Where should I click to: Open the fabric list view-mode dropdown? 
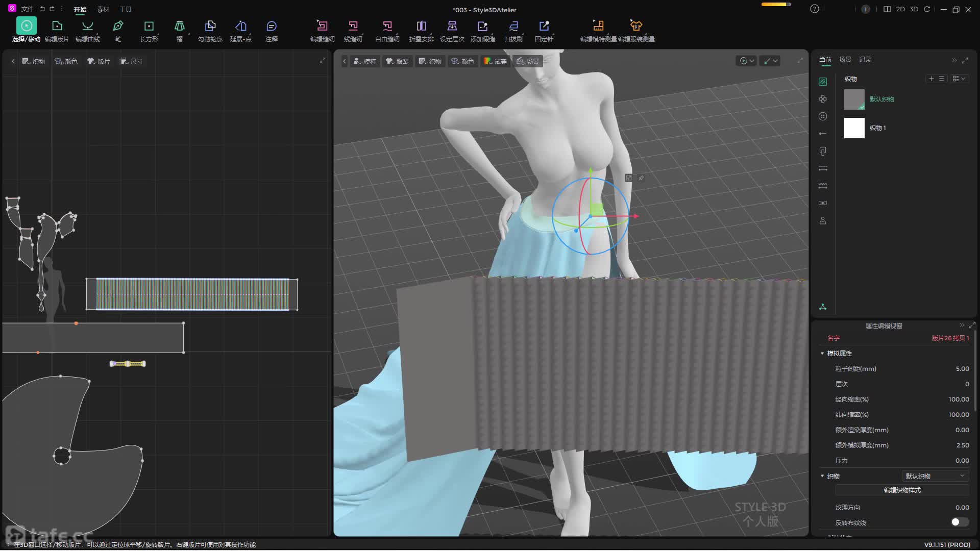pos(959,79)
